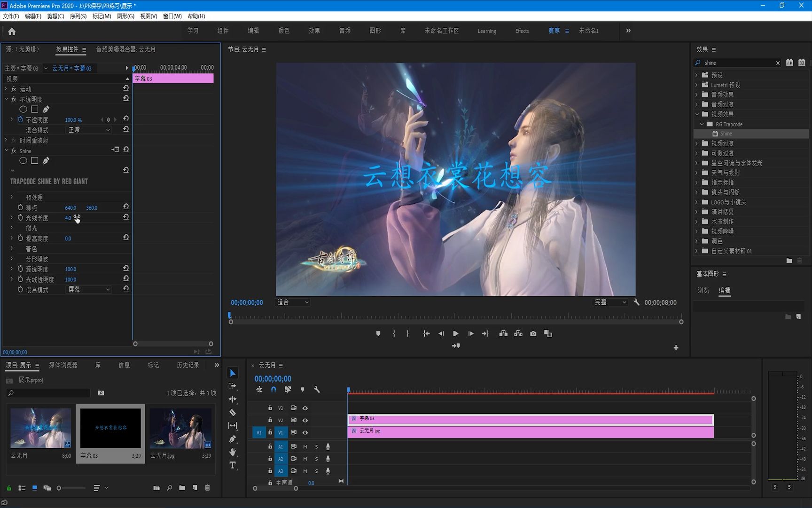The image size is (812, 508).
Task: Go to In point
Action: pyautogui.click(x=426, y=333)
